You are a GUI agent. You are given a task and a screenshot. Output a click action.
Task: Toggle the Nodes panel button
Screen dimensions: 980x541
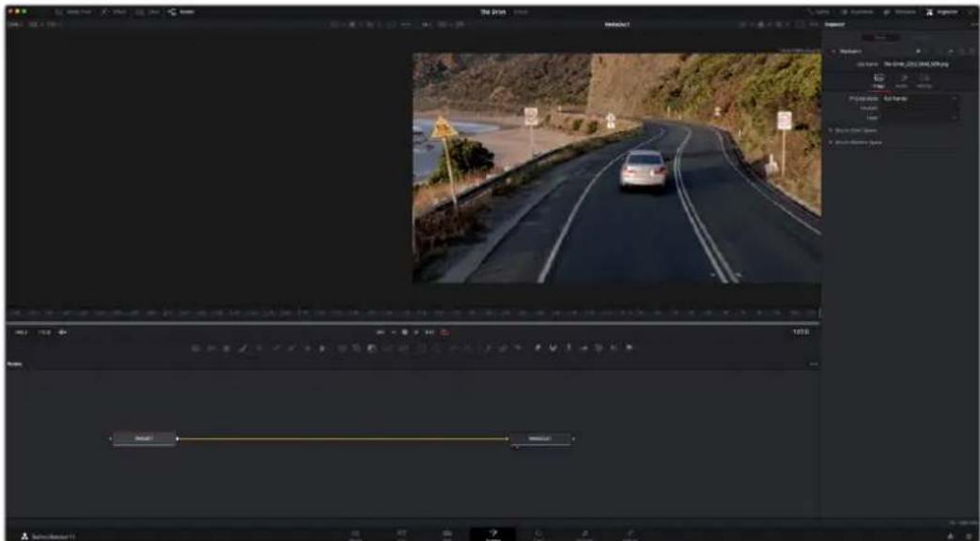click(181, 12)
